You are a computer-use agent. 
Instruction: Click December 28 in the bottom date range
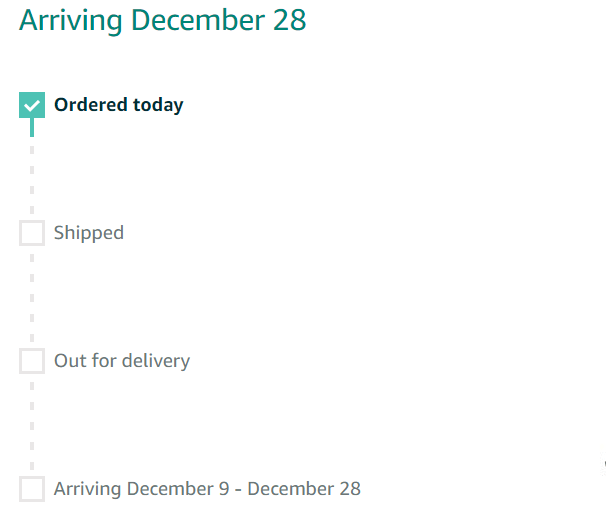304,489
